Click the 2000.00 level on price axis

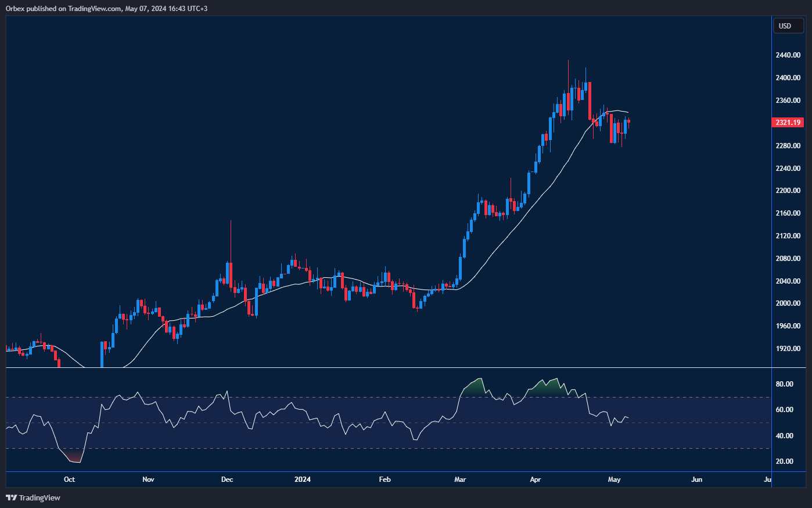tap(788, 303)
